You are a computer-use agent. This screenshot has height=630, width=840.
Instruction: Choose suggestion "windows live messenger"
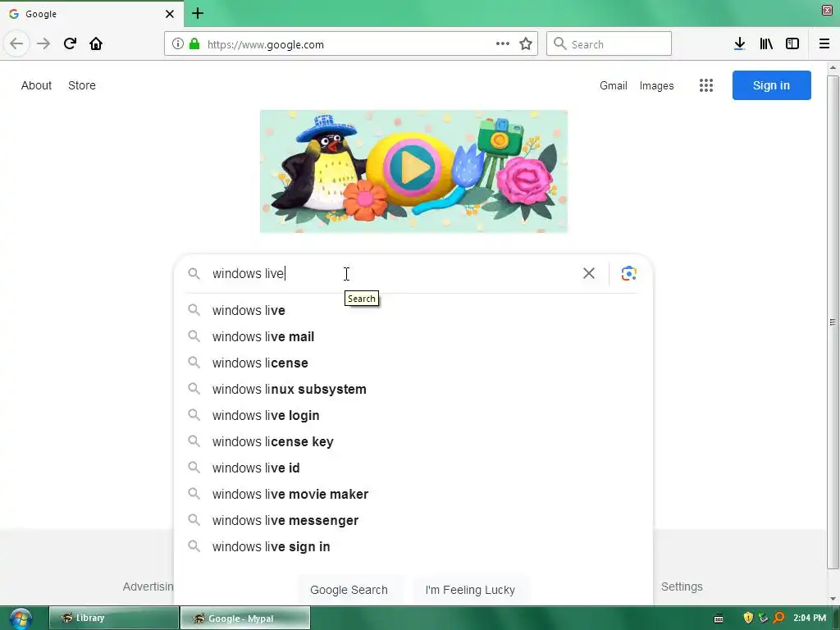coord(413,520)
